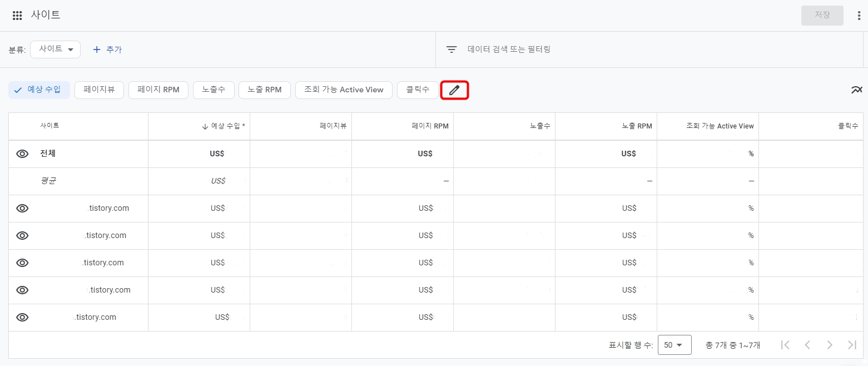Click the filter icon beside the search field
This screenshot has width=868, height=366.
[451, 49]
